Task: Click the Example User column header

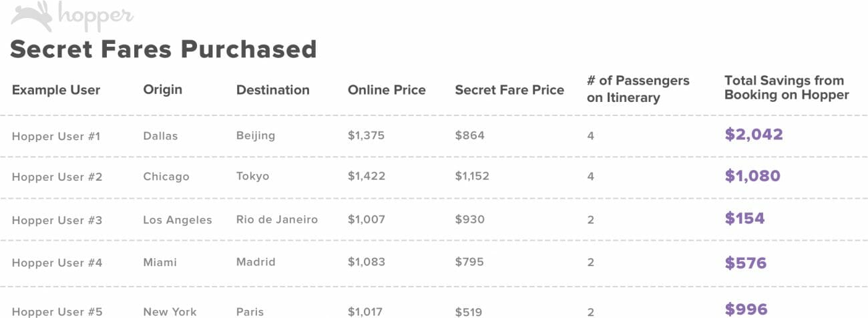Action: (56, 90)
